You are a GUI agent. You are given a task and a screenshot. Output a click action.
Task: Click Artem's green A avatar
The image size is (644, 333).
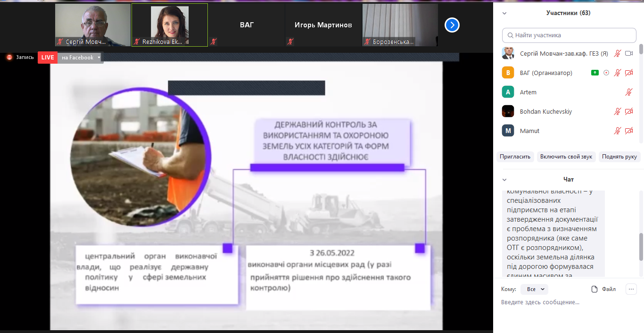tap(508, 92)
